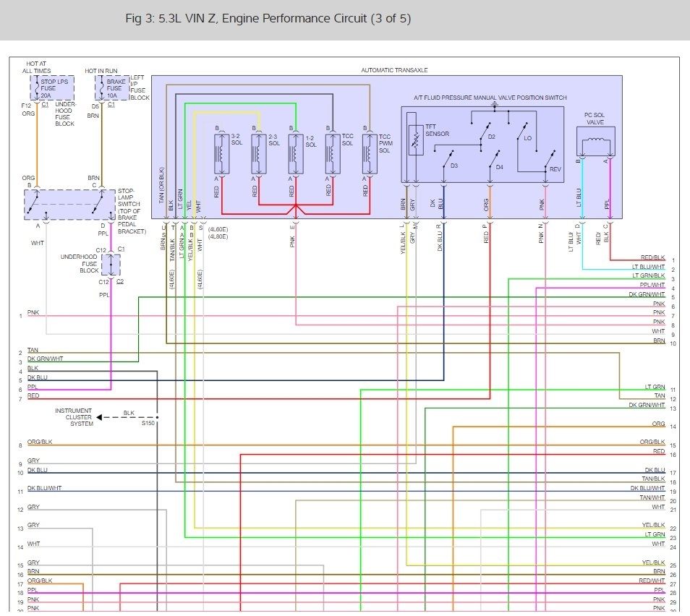The height and width of the screenshot is (616, 690).
Task: Click the Automatic Transaxle heading label
Action: pos(394,70)
